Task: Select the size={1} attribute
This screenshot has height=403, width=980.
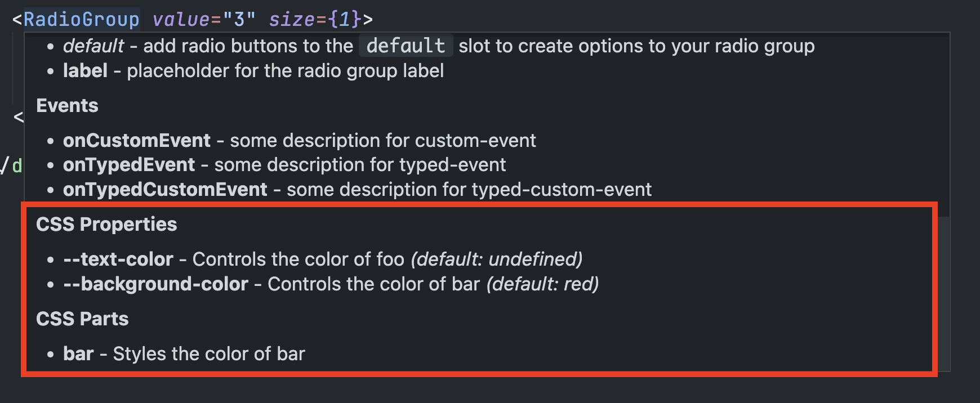Action: pos(315,18)
